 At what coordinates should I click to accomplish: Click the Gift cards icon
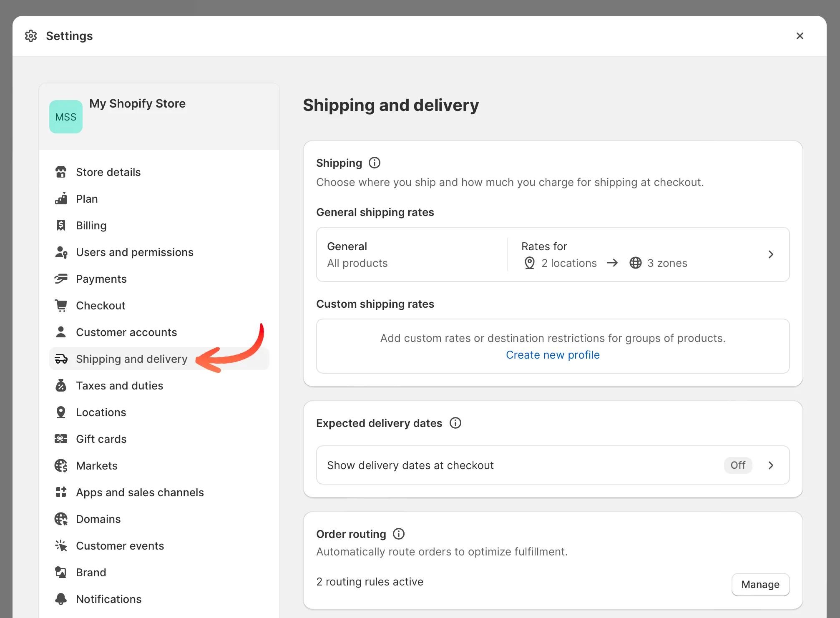(61, 439)
